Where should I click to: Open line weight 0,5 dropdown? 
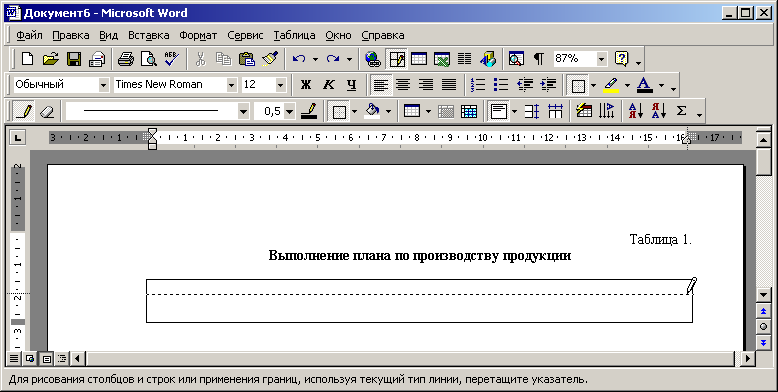coord(290,111)
